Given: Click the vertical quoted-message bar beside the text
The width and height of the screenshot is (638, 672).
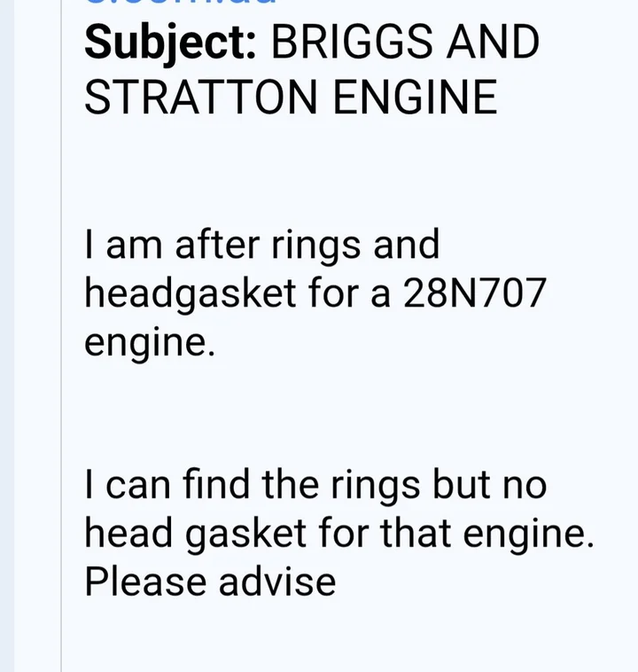Looking at the screenshot, I should [x=61, y=336].
